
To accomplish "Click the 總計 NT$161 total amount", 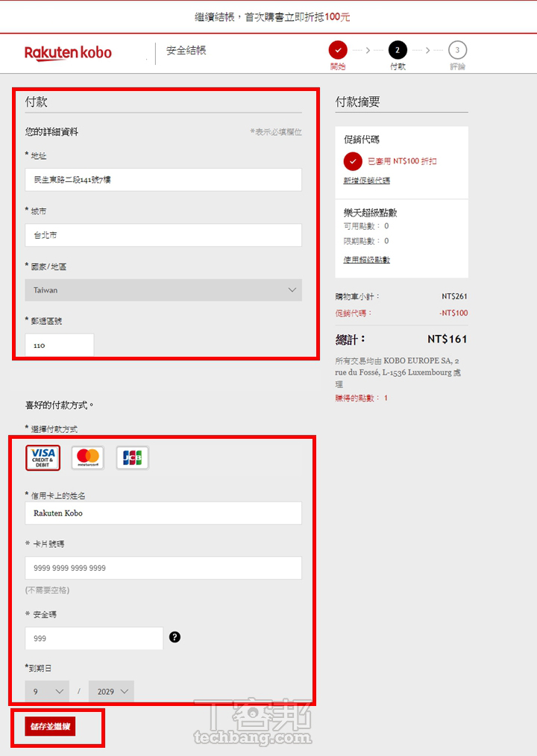I will coord(447,339).
